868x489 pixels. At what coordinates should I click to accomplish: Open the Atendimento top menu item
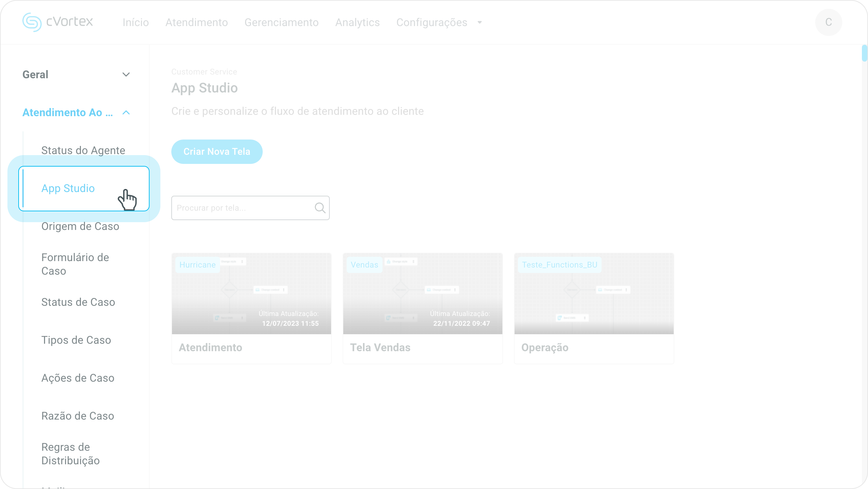(196, 22)
